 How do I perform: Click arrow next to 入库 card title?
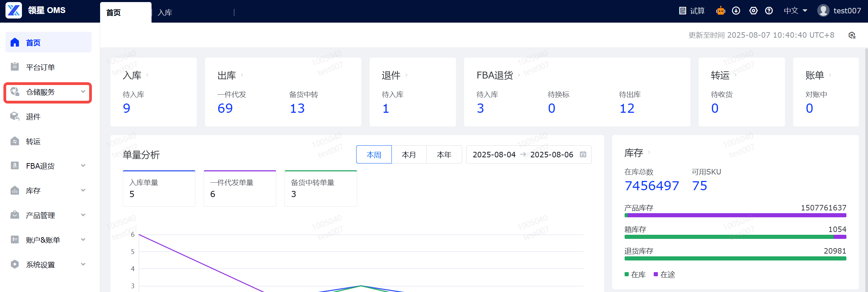tap(147, 75)
